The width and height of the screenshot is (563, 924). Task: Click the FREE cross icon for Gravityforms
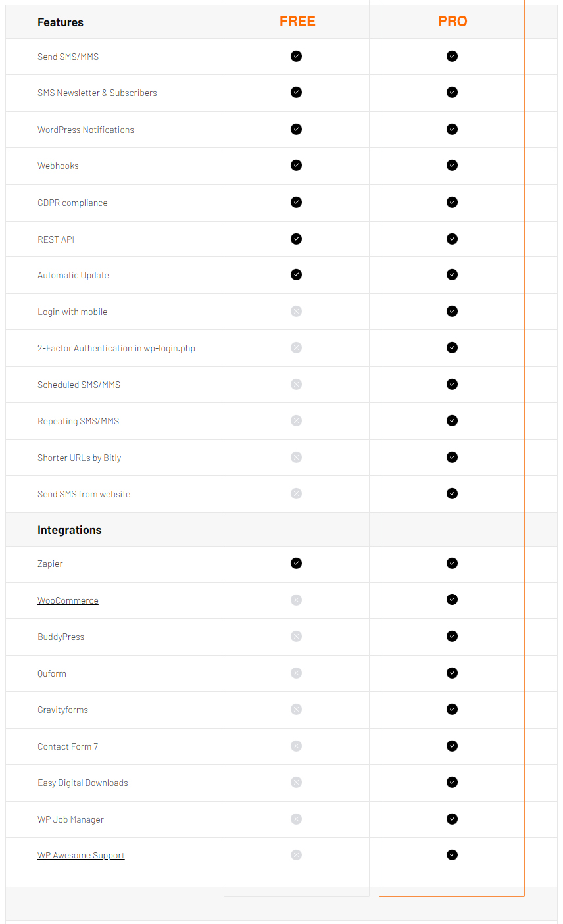[296, 709]
